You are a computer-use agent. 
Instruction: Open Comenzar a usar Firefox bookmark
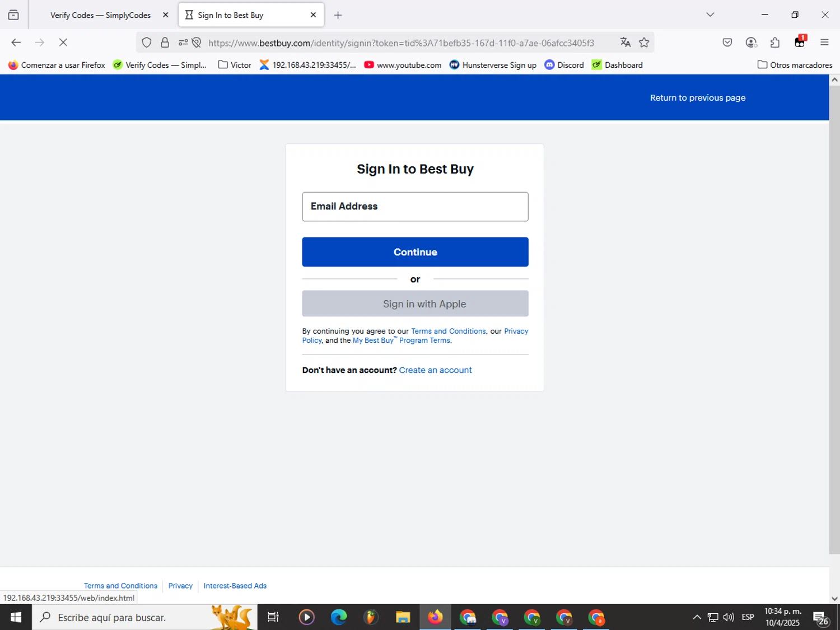click(x=57, y=65)
